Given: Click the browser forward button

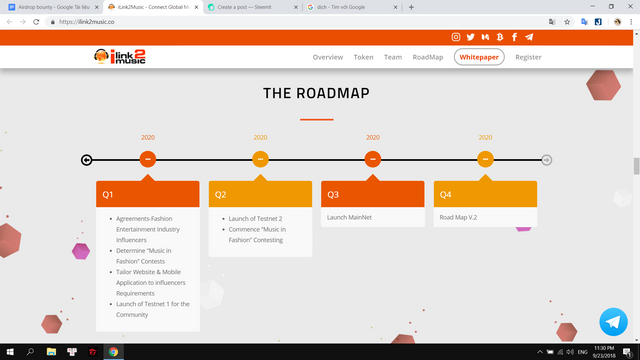Looking at the screenshot, I should click(23, 22).
